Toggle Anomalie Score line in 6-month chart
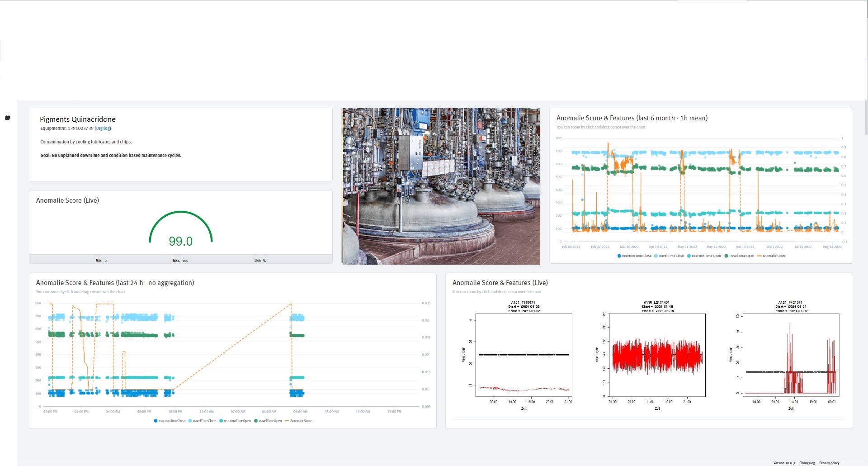This screenshot has height=466, width=868. click(x=774, y=256)
